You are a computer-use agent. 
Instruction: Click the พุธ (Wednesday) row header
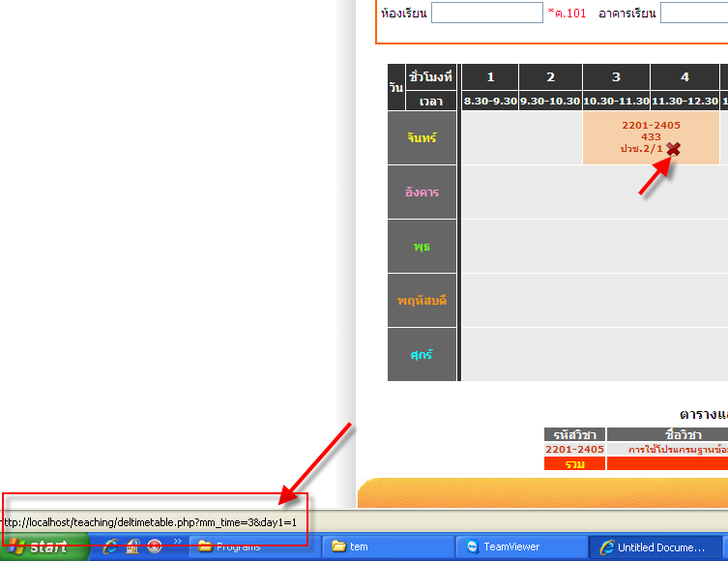[422, 246]
